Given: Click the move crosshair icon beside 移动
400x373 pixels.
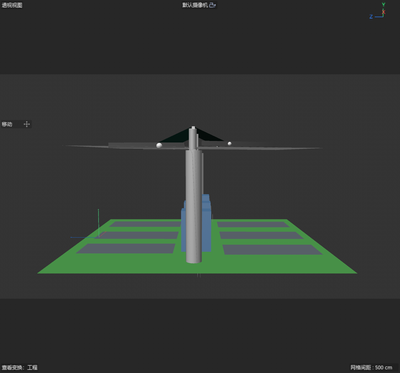Looking at the screenshot, I should [27, 124].
